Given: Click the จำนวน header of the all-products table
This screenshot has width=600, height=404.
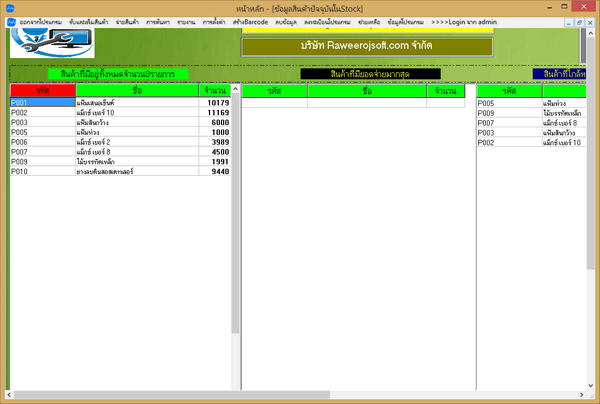Looking at the screenshot, I should [x=215, y=91].
